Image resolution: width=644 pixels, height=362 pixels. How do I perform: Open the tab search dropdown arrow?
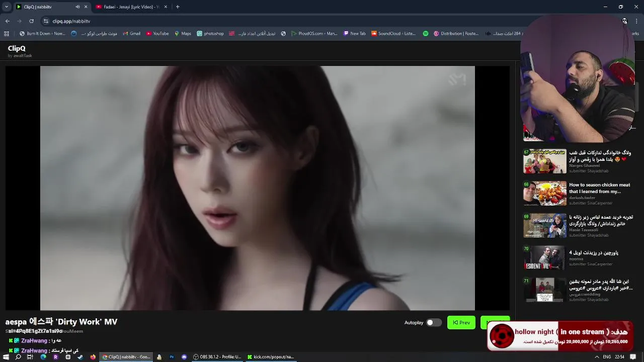tap(6, 7)
